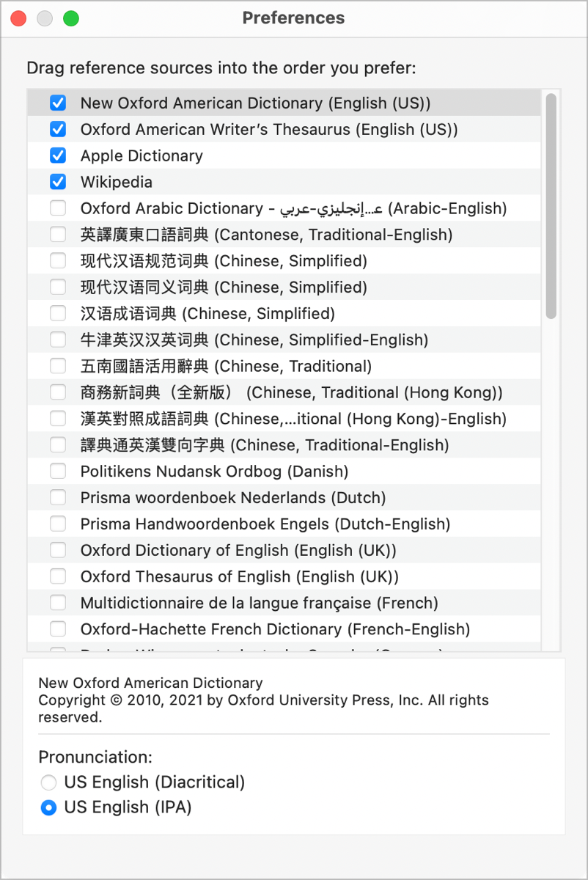Uncheck the Wikipedia checkbox
Screen dimensions: 588x880
point(58,182)
